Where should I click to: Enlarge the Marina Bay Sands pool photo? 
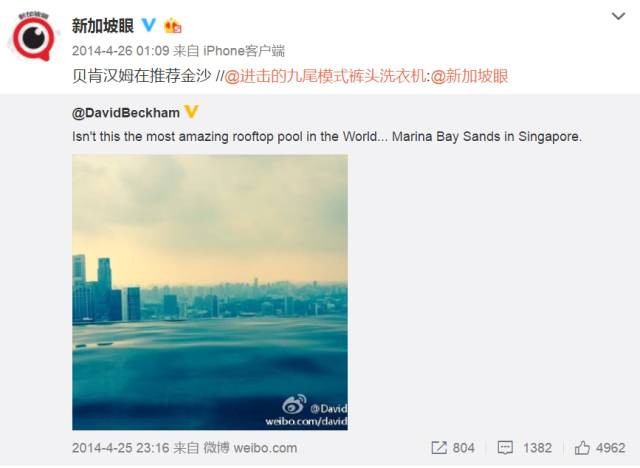pos(210,292)
